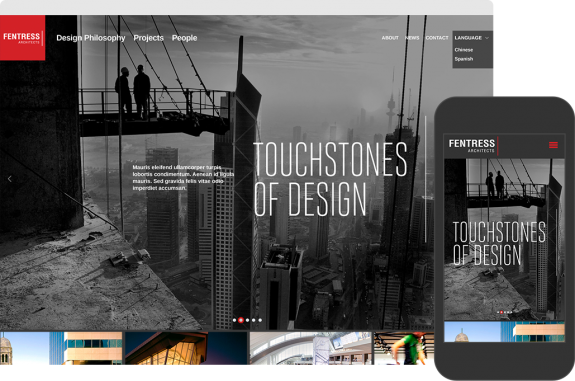The height and width of the screenshot is (381, 575).
Task: Open the green-shirted person thumbnail
Action: 404,348
